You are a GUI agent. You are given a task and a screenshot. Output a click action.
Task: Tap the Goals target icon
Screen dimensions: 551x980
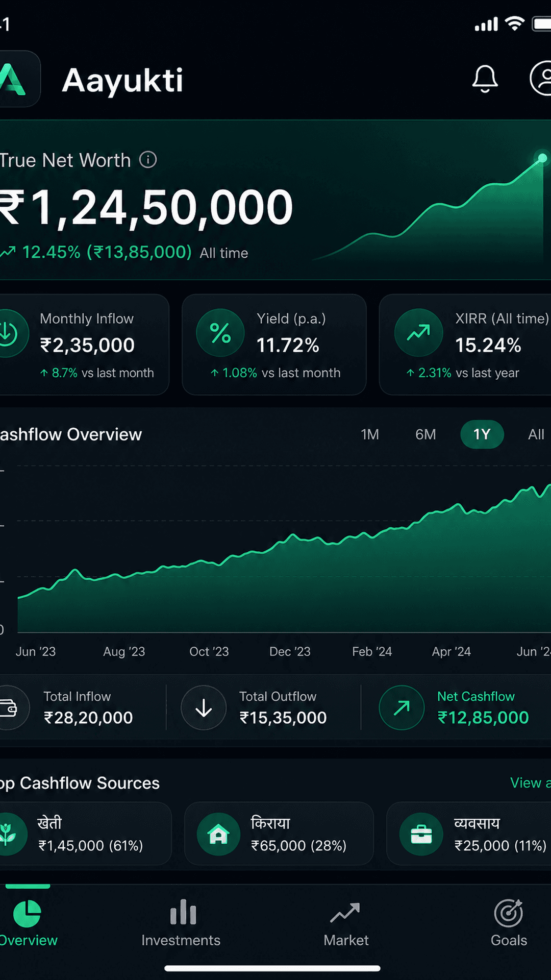[x=509, y=913]
